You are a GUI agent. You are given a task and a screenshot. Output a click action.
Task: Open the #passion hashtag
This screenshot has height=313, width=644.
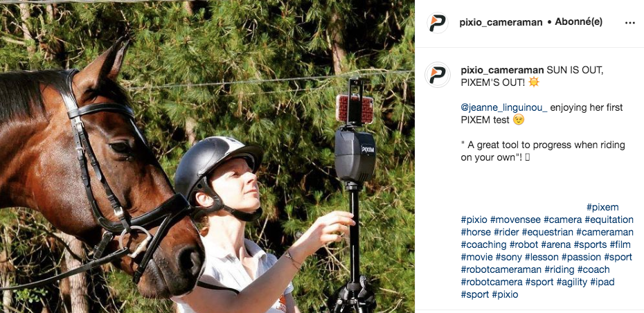[581, 257]
